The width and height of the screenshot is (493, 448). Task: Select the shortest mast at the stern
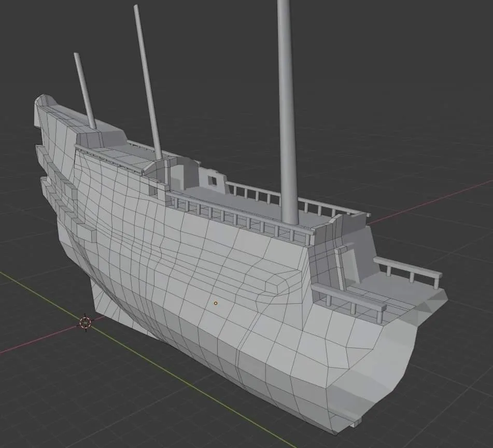(x=85, y=91)
